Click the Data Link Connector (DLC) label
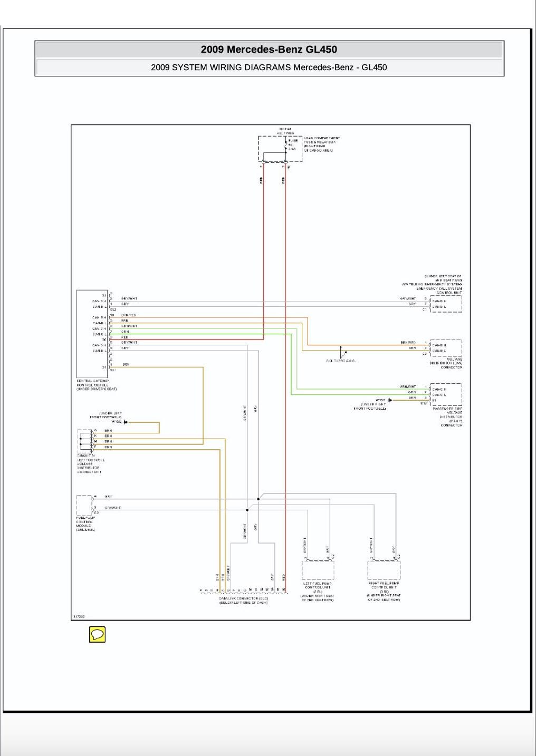Image resolution: width=536 pixels, height=756 pixels. [243, 600]
